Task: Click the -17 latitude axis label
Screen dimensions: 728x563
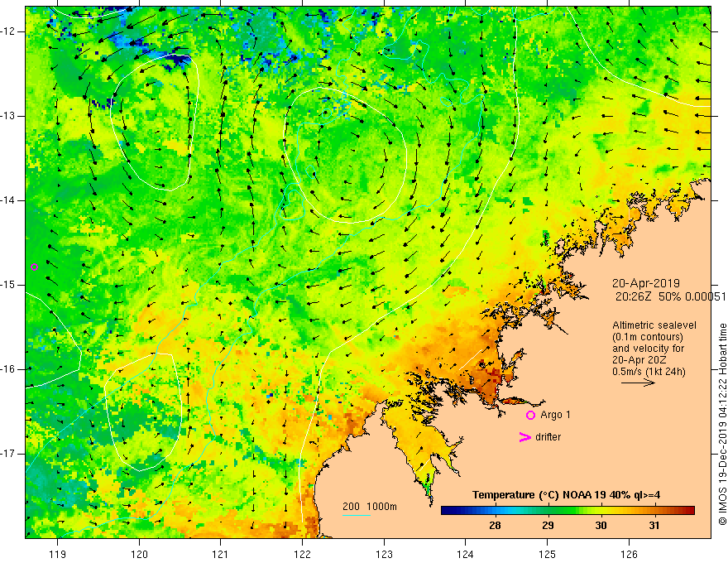Action: (8, 454)
